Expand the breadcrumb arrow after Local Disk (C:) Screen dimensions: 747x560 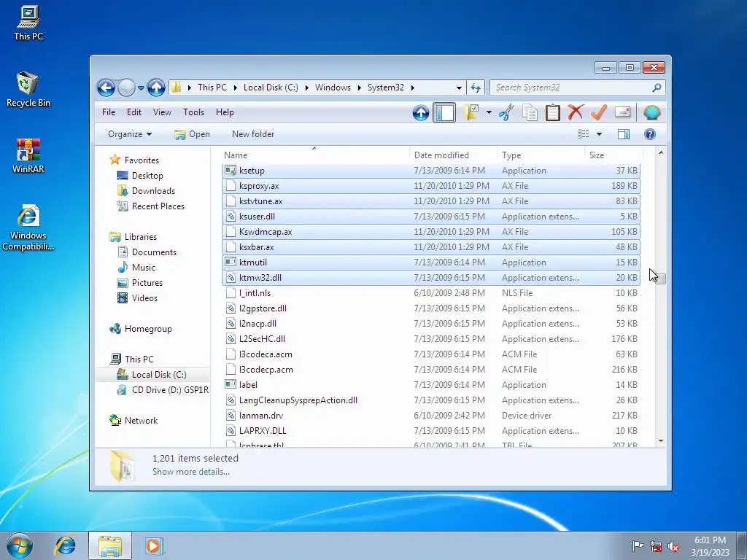(306, 87)
